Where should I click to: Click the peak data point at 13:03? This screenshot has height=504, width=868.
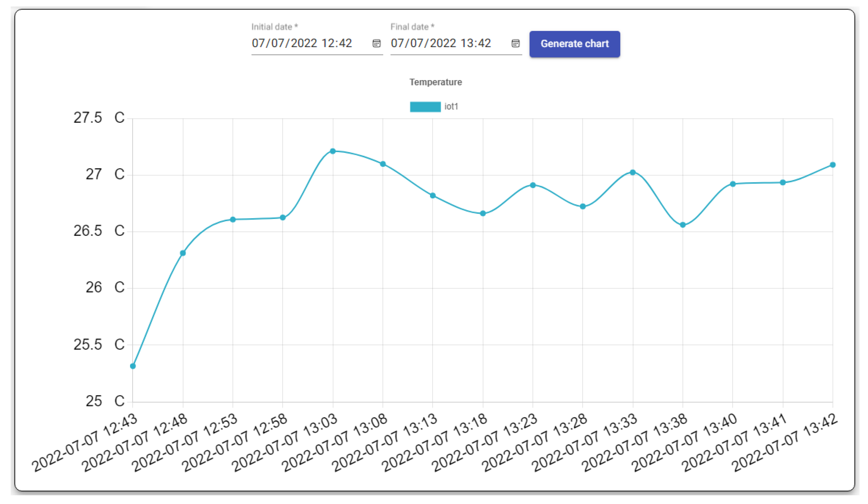(x=333, y=151)
